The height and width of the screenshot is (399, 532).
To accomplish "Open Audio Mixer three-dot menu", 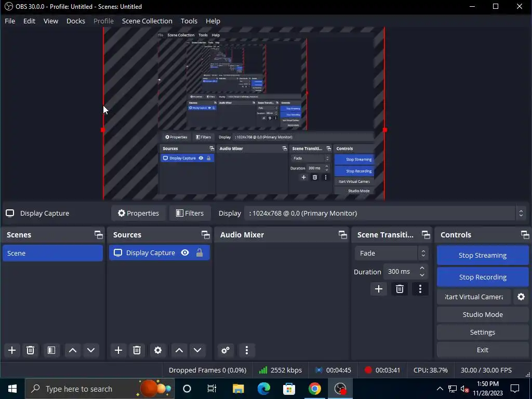I will coord(247,350).
